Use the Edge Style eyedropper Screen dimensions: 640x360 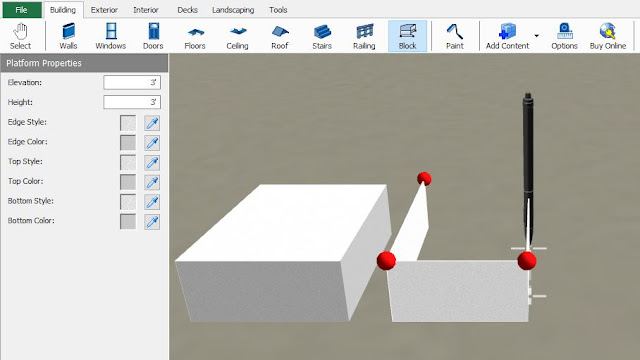pos(152,123)
